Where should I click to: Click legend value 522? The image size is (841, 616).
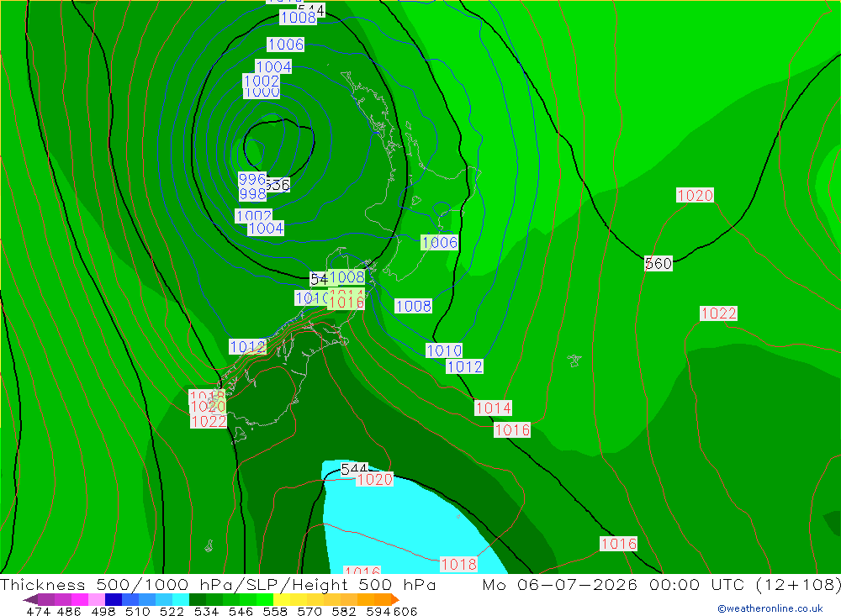(172, 611)
